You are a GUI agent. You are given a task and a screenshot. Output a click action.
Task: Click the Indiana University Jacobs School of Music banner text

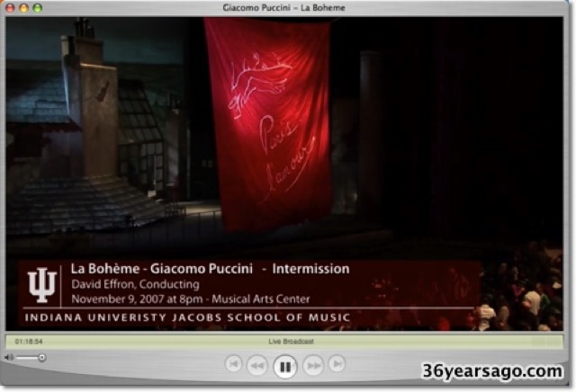tap(187, 317)
